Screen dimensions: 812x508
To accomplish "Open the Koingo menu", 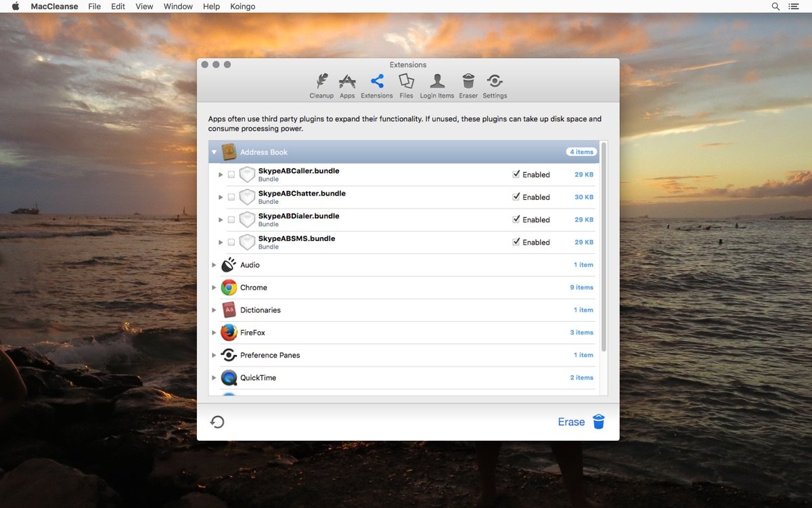I will tap(242, 6).
